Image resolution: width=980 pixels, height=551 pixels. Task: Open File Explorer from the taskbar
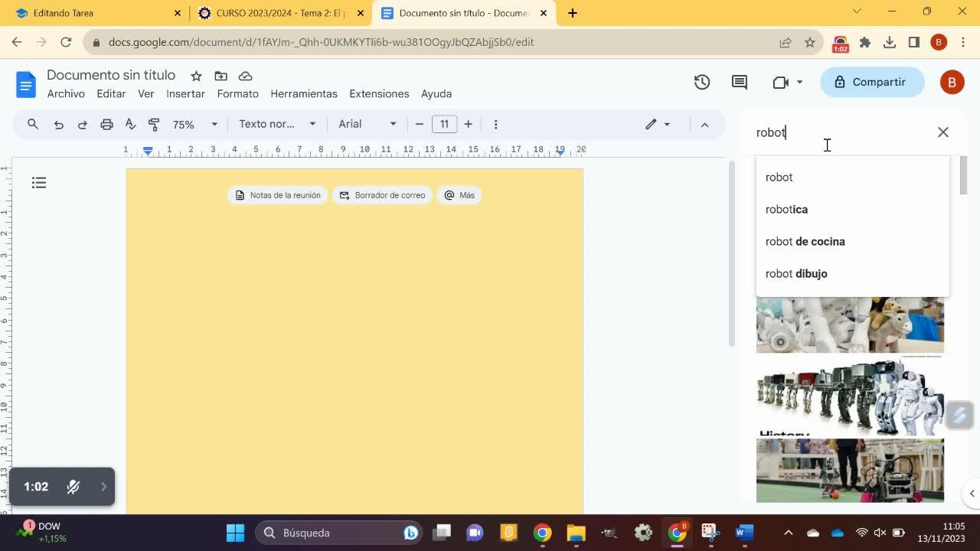pos(576,533)
